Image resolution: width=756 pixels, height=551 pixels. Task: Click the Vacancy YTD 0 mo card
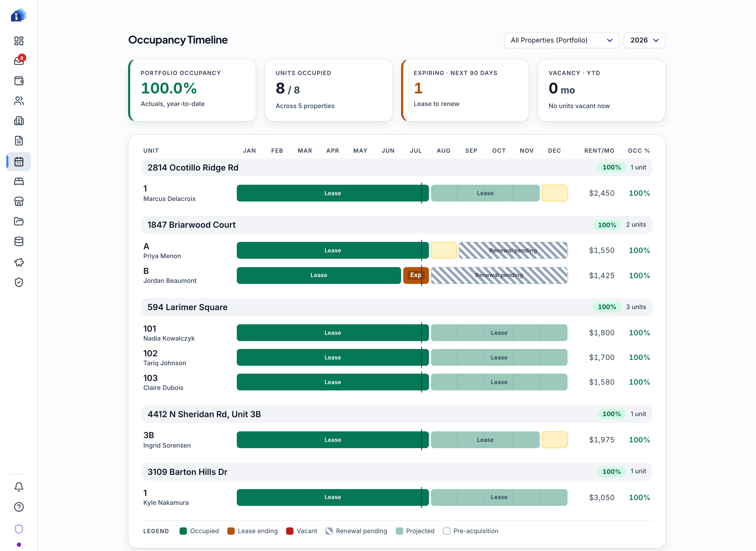coord(602,90)
